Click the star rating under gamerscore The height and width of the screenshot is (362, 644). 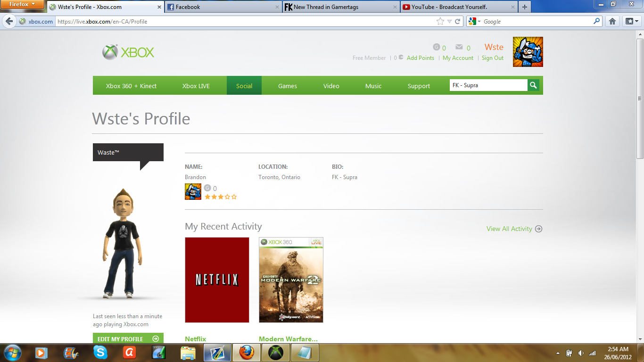[221, 197]
